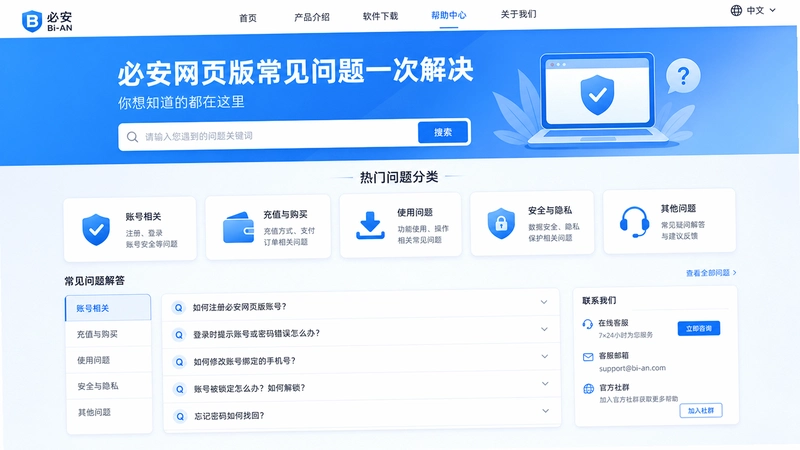Open 产品介绍 navigation item
800x450 pixels.
pos(312,17)
